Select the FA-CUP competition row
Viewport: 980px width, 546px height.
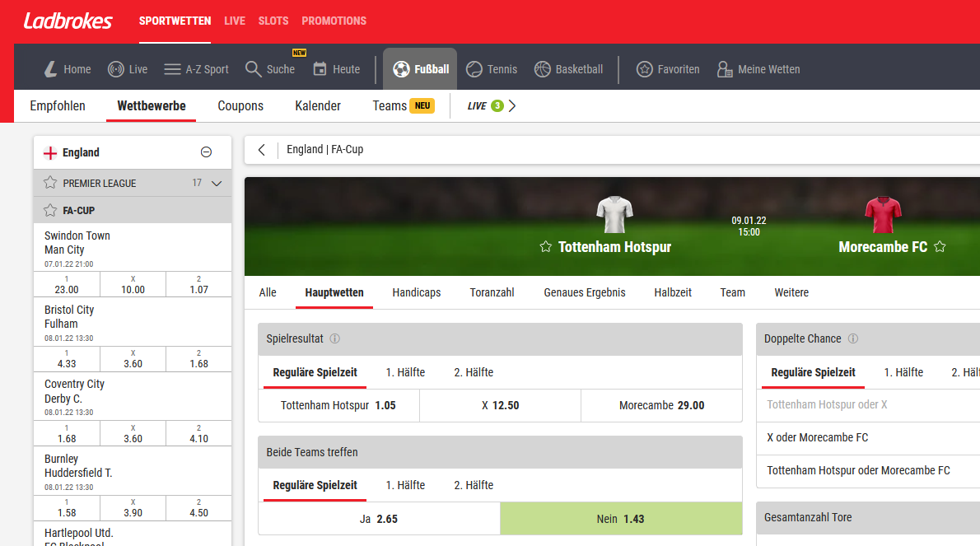(x=132, y=211)
